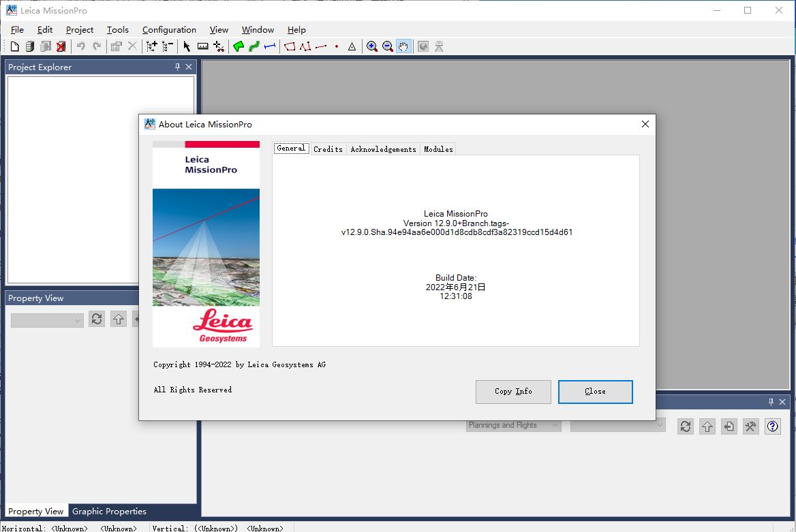Expand the dropdown beside Plannings and Flights
Image resolution: width=796 pixels, height=532 pixels.
tap(617, 424)
